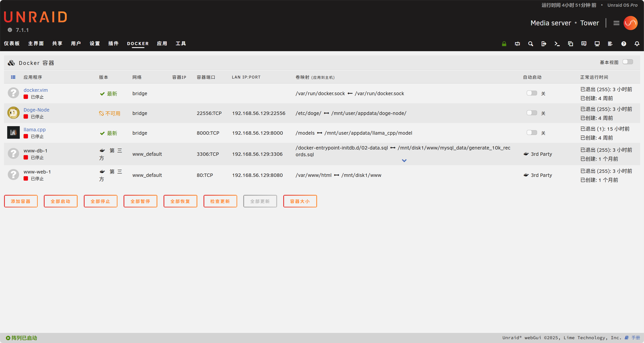The height and width of the screenshot is (343, 644).
Task: Click the Unraid avatar circle
Action: [x=630, y=23]
